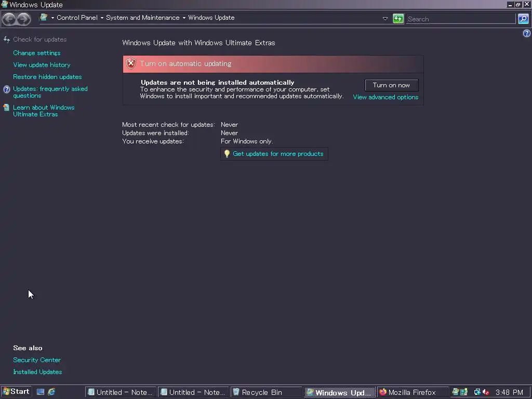
Task: Click Get updates for more products link
Action: 278,154
